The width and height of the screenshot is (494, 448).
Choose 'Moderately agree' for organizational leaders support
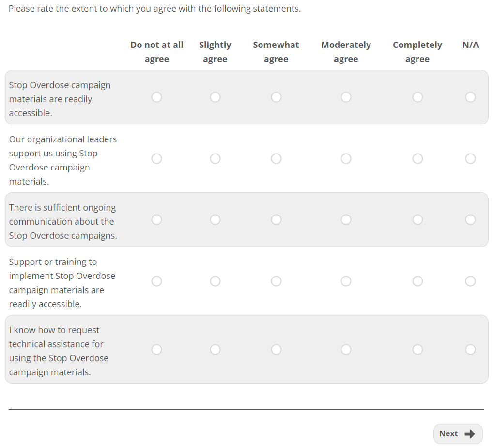[x=346, y=159]
